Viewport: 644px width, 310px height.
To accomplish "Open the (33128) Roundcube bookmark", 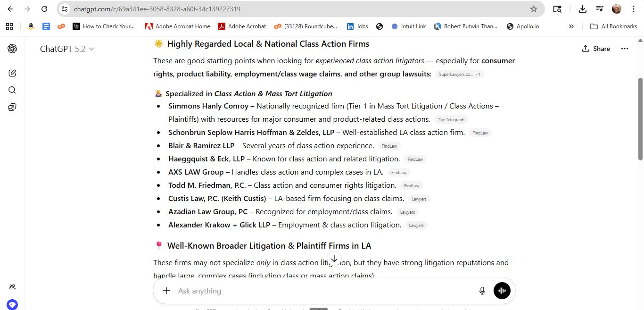I will point(306,26).
